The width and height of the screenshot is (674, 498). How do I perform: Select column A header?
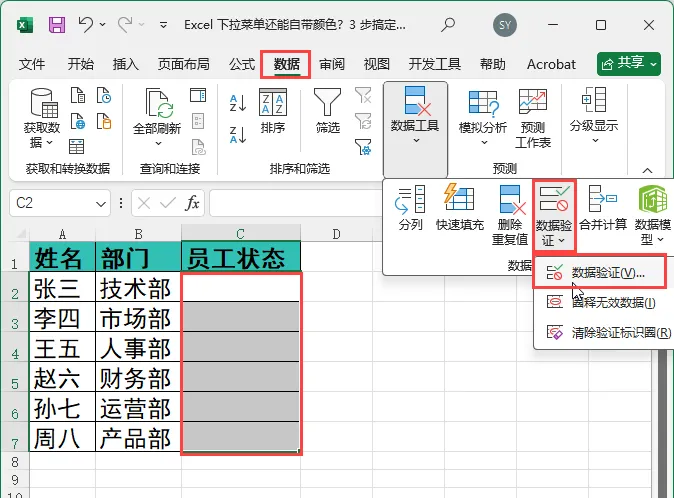[x=62, y=234]
